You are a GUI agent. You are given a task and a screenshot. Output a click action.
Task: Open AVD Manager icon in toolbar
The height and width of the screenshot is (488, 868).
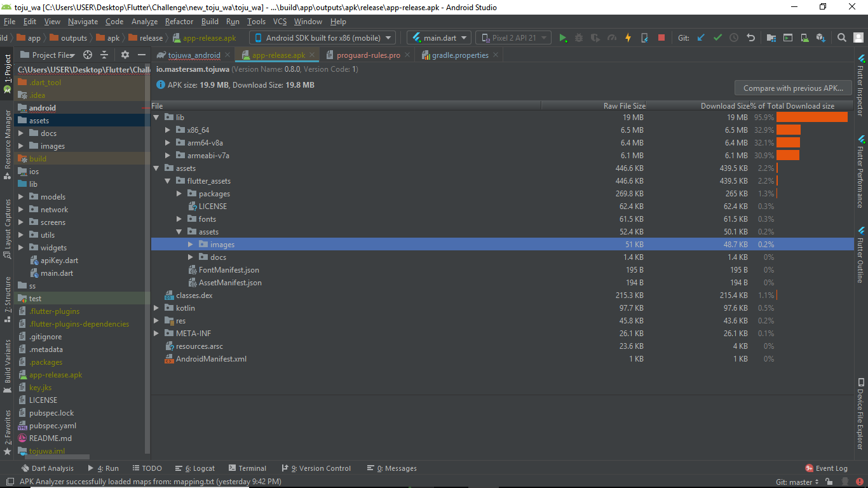click(804, 38)
